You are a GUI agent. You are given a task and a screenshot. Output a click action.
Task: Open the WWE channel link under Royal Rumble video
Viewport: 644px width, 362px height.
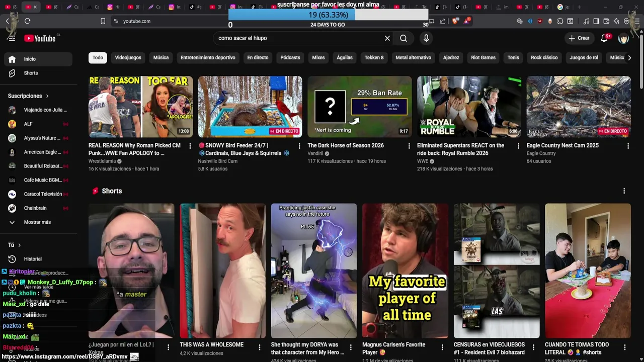[423, 161]
